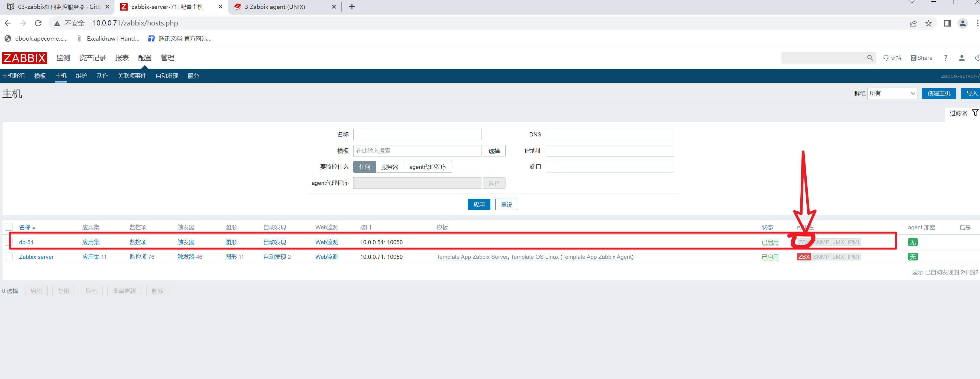Click the green encryption badge in db-51 row
Image resolution: width=980 pixels, height=379 pixels.
coord(912,242)
